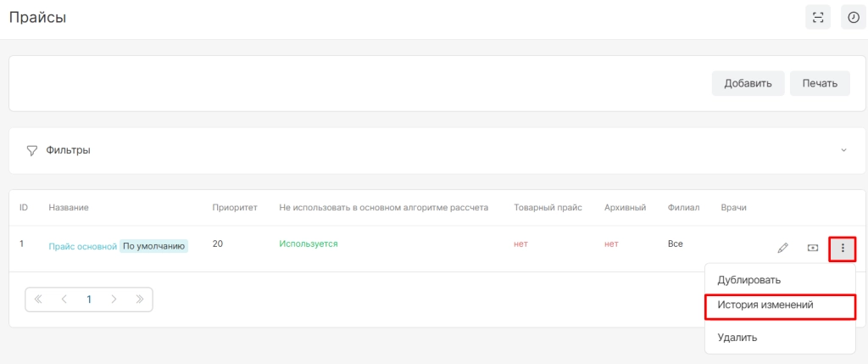Image resolution: width=868 pixels, height=364 pixels.
Task: Go to the first page of results
Action: 38,300
